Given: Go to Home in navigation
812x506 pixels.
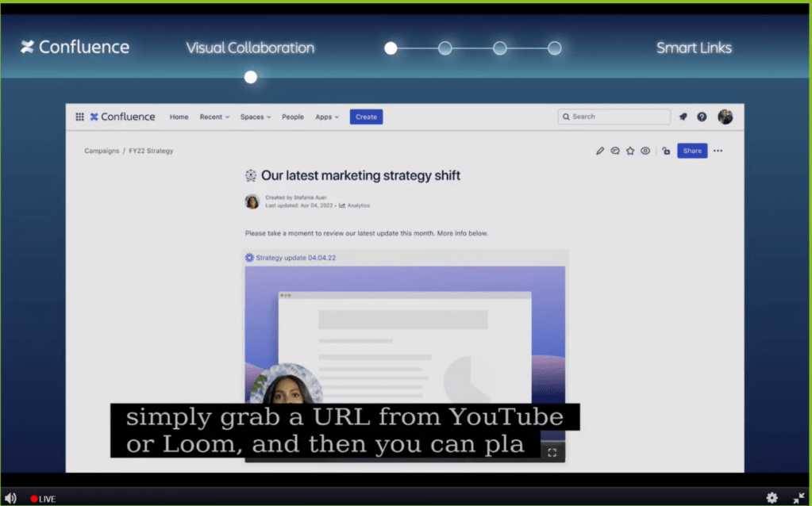Looking at the screenshot, I should point(179,117).
